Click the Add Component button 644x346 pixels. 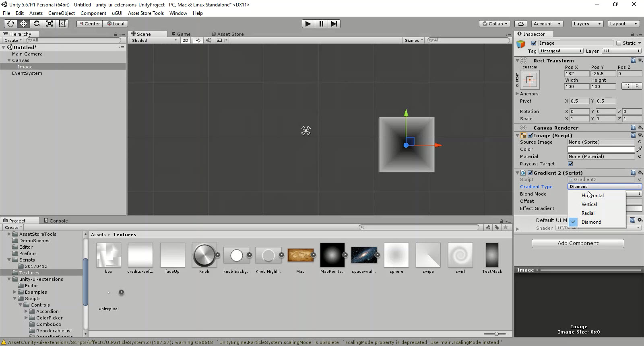pyautogui.click(x=578, y=243)
